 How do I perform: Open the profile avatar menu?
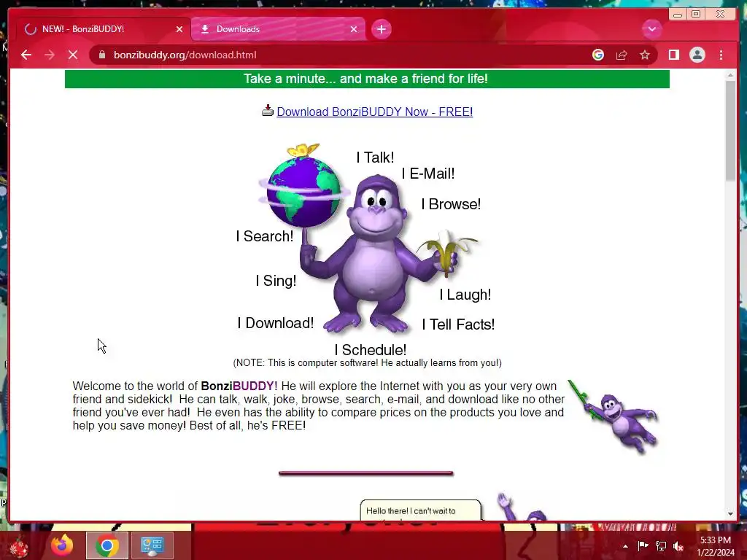[x=697, y=55]
